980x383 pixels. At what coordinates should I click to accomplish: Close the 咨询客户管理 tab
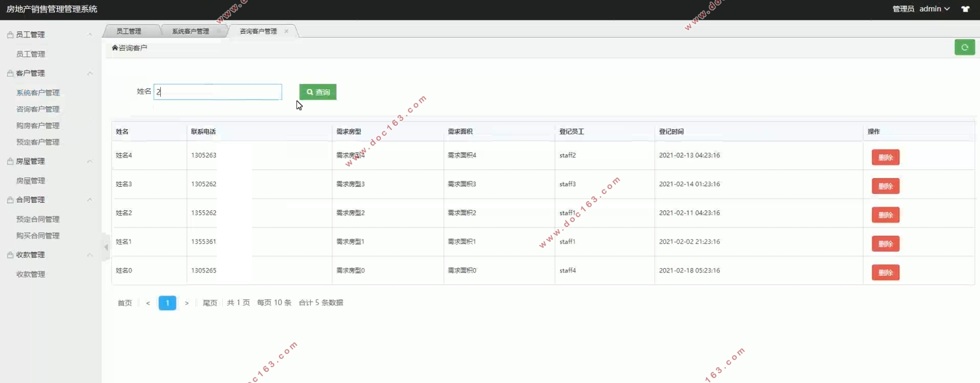tap(286, 31)
